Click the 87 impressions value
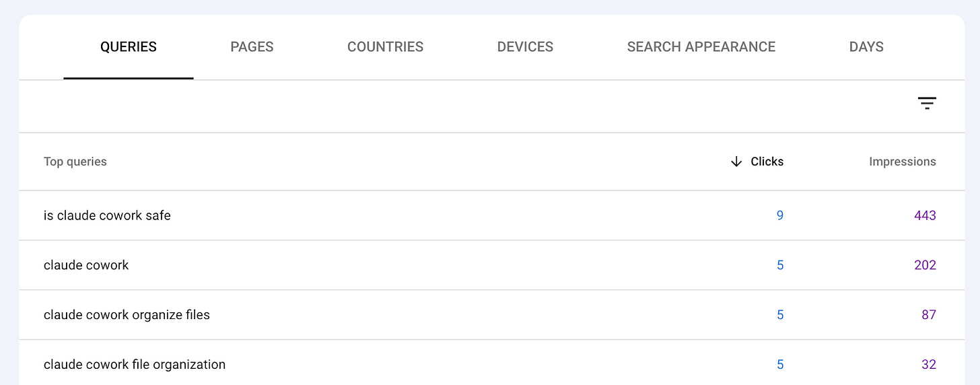The width and height of the screenshot is (980, 385). tap(929, 315)
